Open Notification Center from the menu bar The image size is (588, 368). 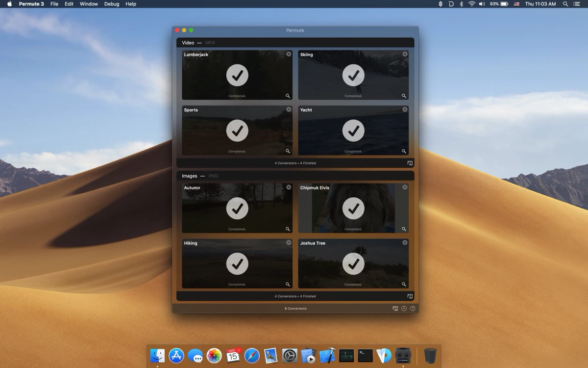577,4
